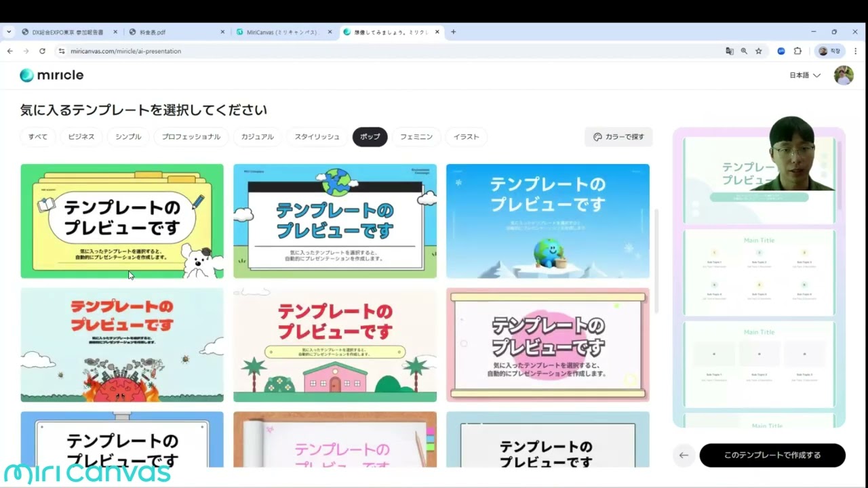This screenshot has height=488, width=868.
Task: Click the miricle logo
Action: coord(52,75)
